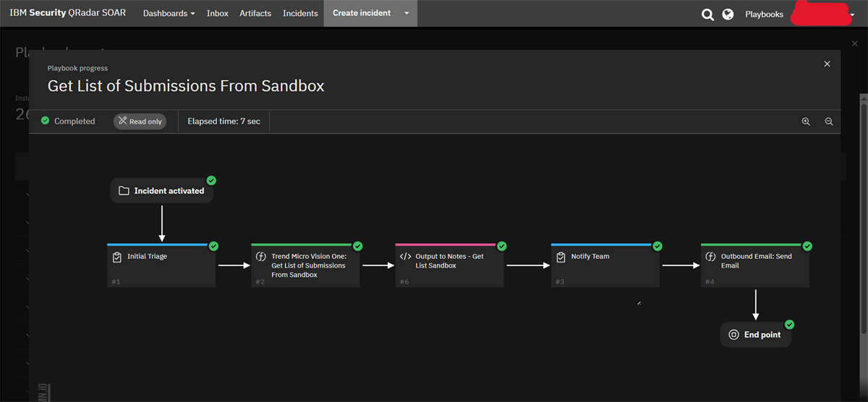Go to the Inbox page
The image size is (868, 402).
click(x=218, y=13)
